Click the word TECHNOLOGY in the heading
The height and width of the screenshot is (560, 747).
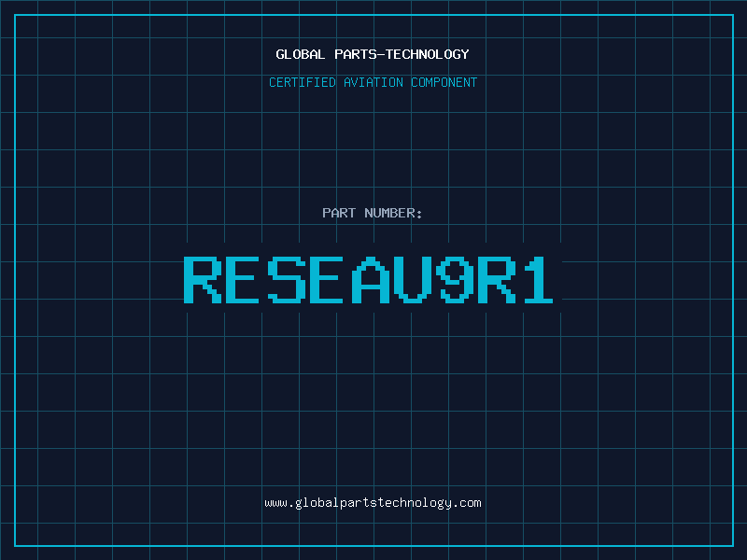coord(431,54)
